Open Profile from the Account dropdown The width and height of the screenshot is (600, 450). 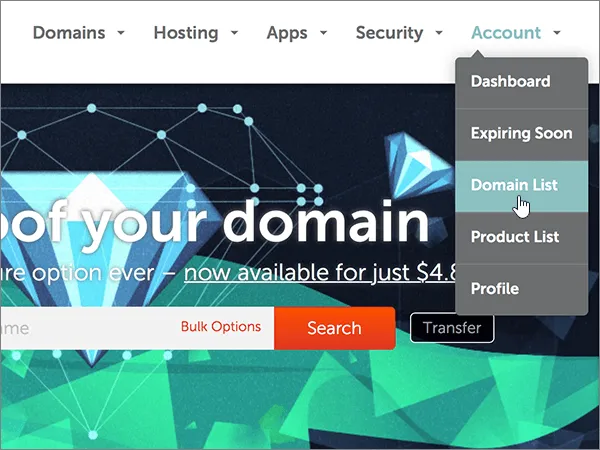tap(522, 289)
